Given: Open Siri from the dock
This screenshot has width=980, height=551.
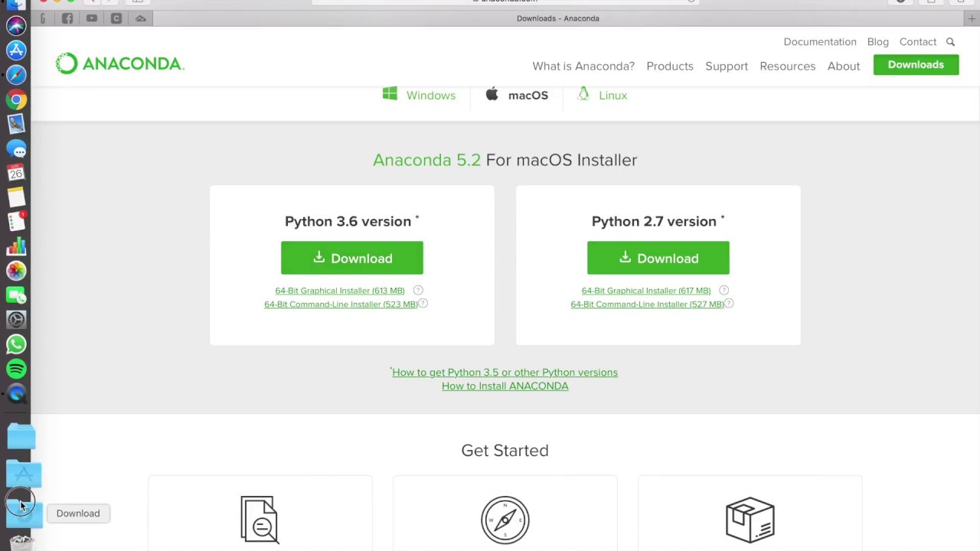Looking at the screenshot, I should pos(16,26).
